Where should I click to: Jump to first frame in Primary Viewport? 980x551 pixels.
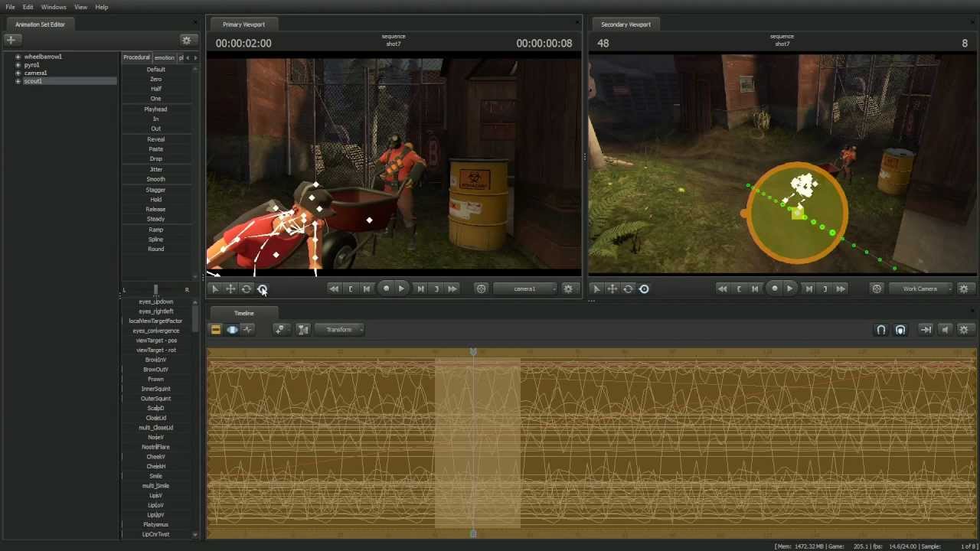tap(334, 289)
